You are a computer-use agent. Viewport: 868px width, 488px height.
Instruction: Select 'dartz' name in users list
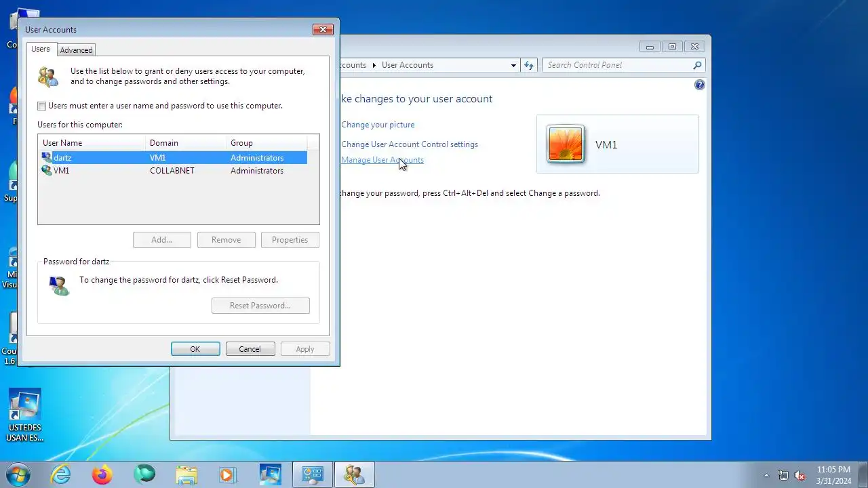click(62, 157)
